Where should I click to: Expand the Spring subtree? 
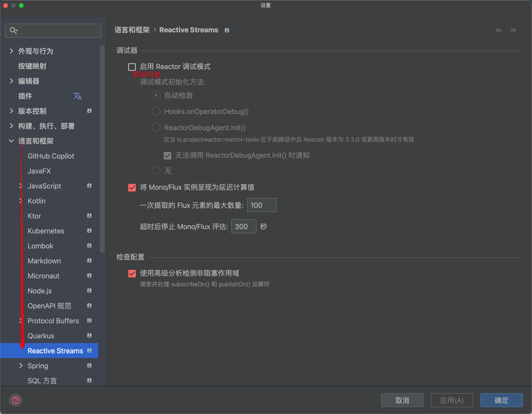21,366
